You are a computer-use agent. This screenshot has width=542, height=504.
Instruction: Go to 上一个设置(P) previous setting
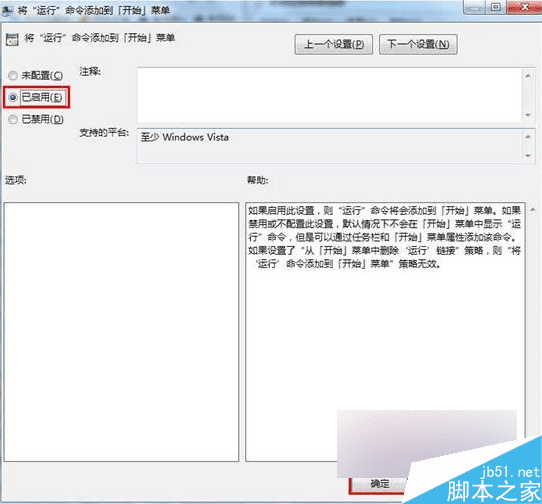(x=334, y=44)
